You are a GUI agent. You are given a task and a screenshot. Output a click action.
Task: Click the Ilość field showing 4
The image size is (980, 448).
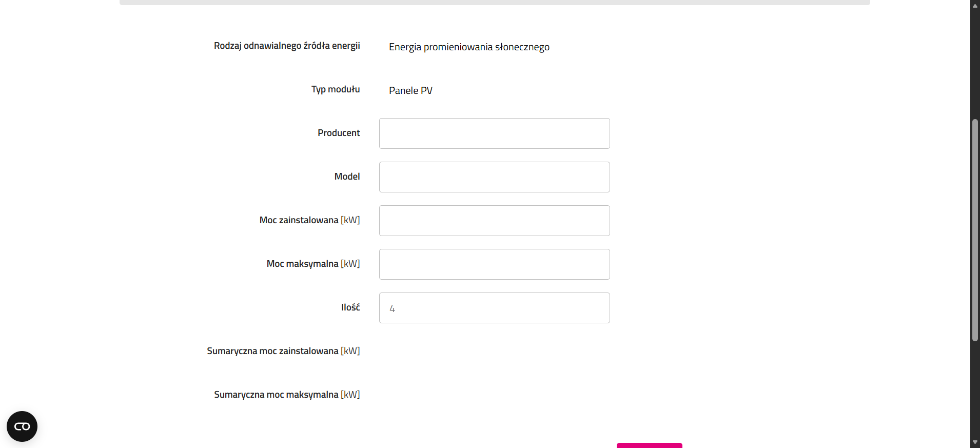[495, 308]
